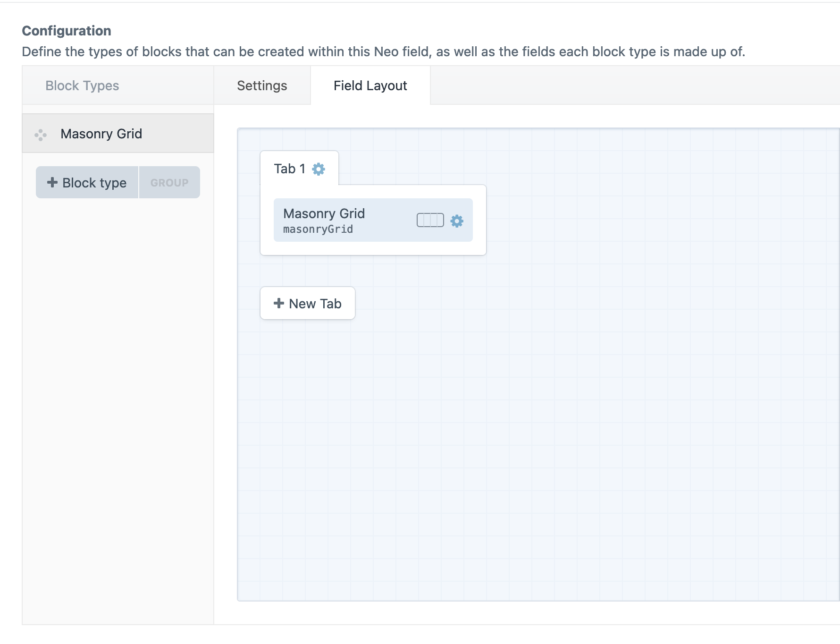The height and width of the screenshot is (644, 840).
Task: Add a new block type
Action: pyautogui.click(x=88, y=183)
